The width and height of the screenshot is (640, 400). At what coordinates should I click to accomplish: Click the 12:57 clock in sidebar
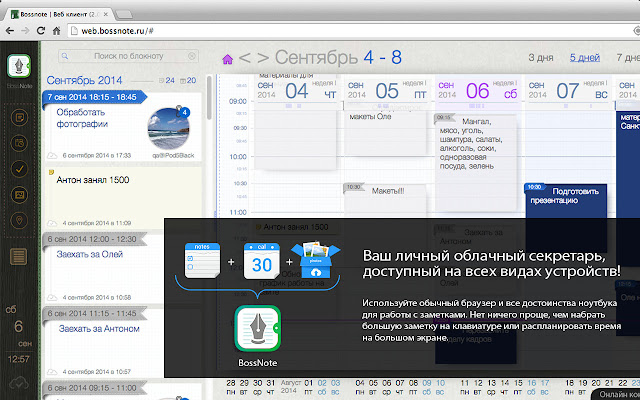pos(19,359)
